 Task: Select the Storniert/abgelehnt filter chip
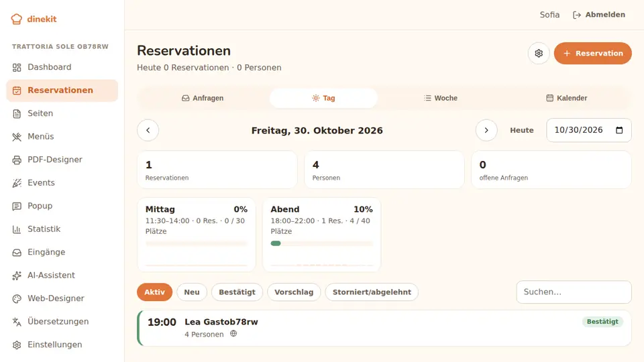point(372,292)
